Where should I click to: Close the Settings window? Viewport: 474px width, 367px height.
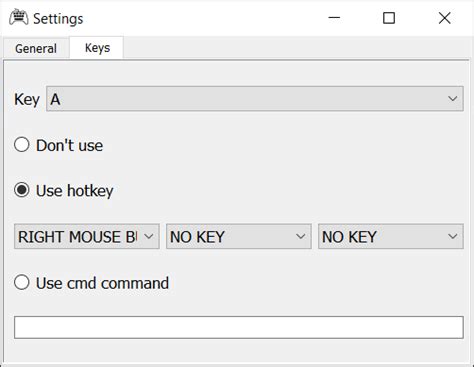tap(444, 18)
